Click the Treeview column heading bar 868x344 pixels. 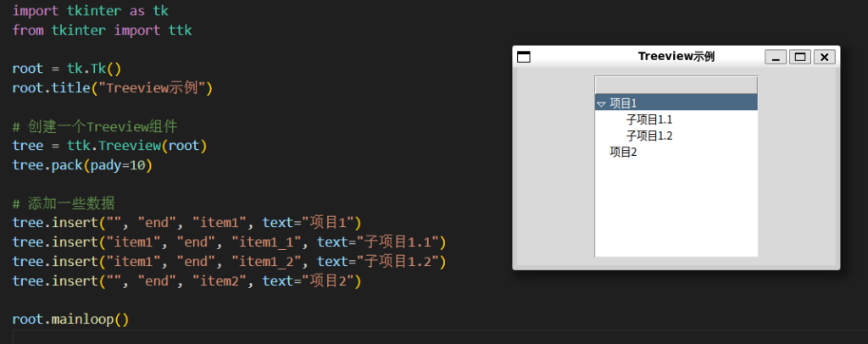pos(676,85)
